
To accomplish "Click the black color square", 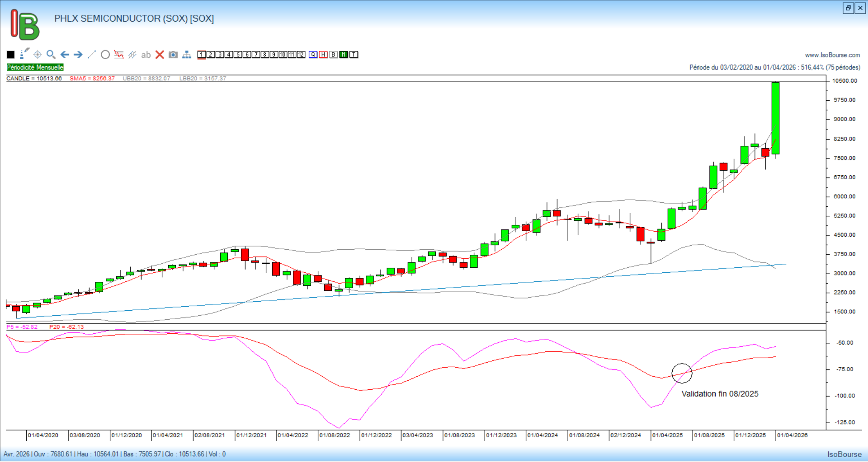I will [11, 55].
